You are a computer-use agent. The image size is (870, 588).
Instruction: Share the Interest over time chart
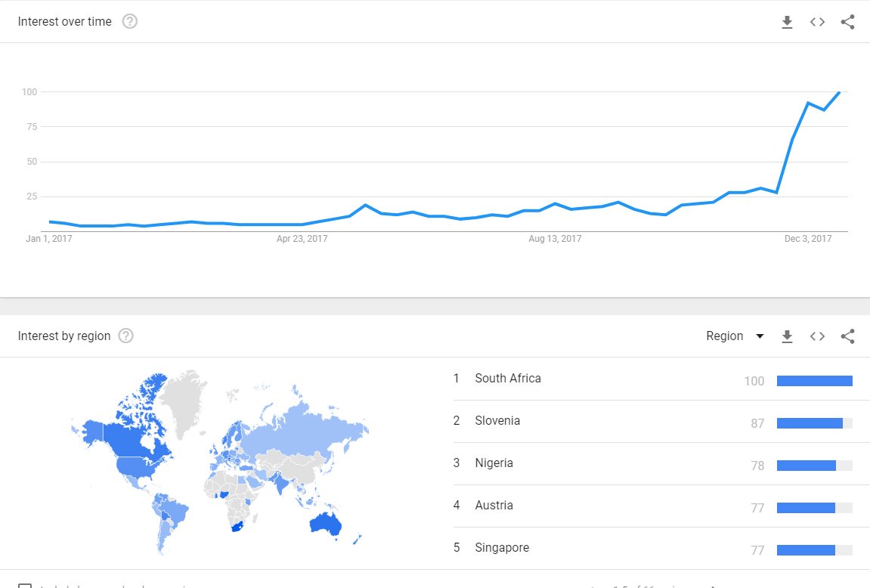pos(847,23)
